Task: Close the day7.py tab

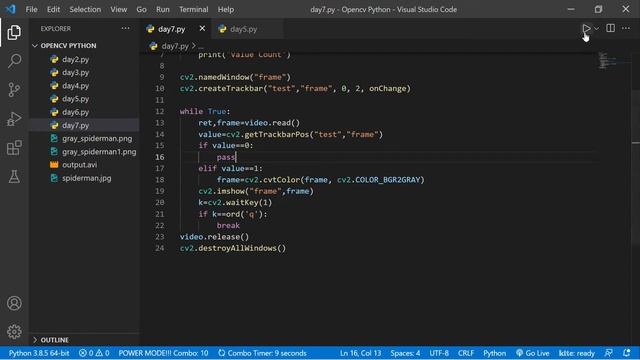Action: (202, 29)
